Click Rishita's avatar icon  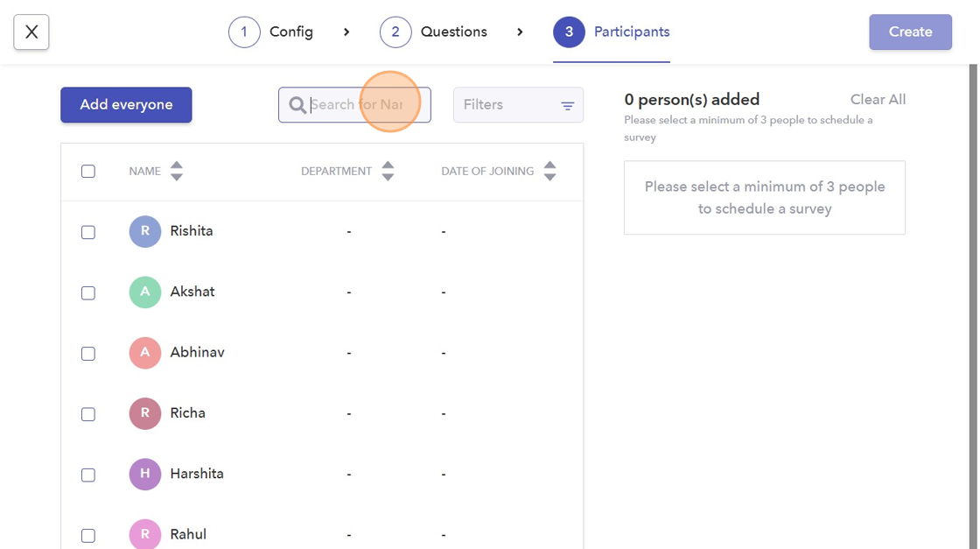145,232
